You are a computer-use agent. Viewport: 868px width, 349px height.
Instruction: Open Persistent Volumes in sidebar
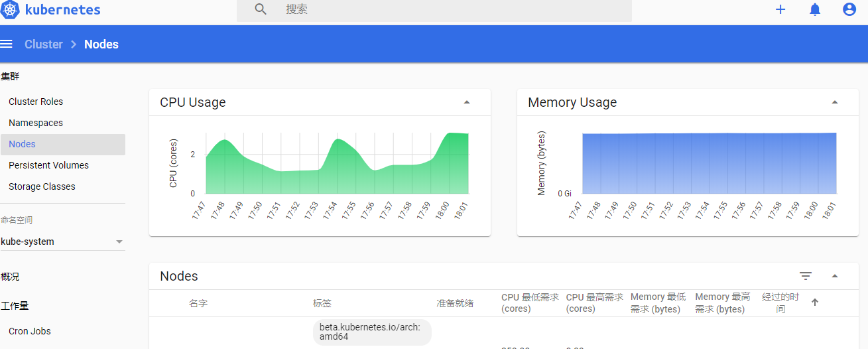(48, 165)
